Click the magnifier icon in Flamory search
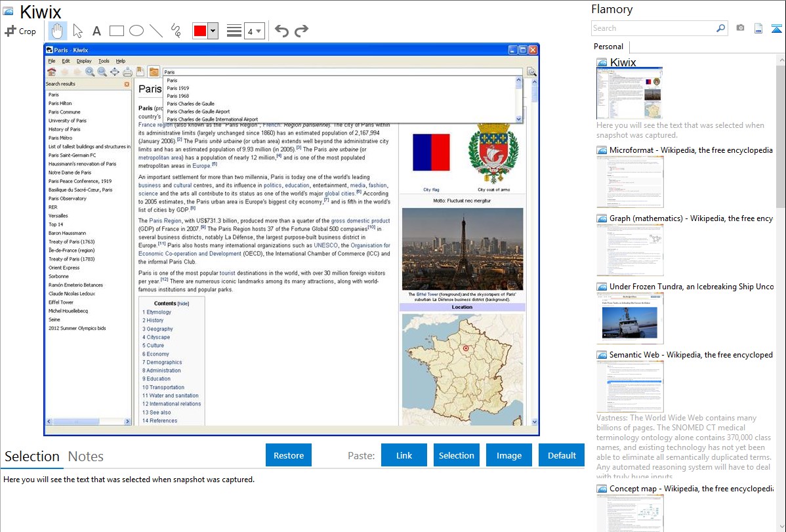This screenshot has width=786, height=532. click(720, 28)
